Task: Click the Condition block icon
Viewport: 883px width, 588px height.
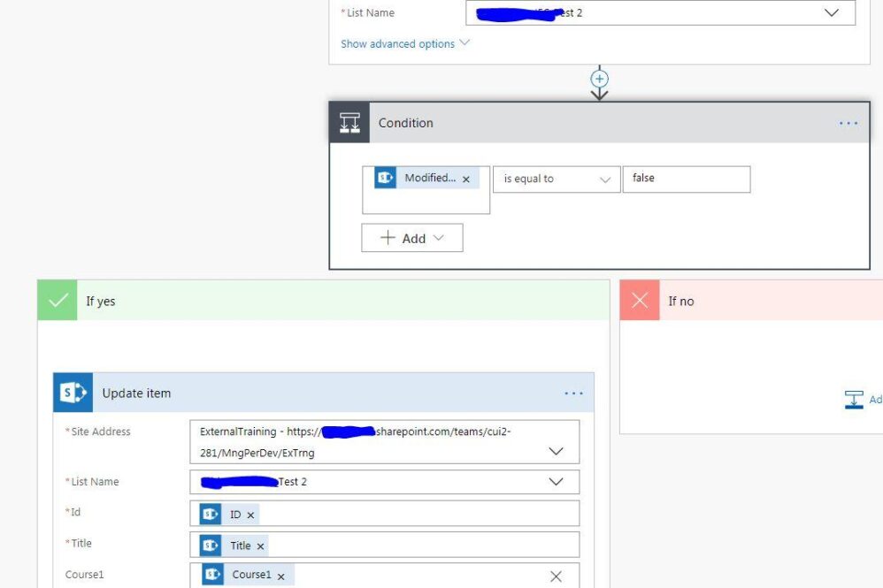Action: tap(349, 123)
